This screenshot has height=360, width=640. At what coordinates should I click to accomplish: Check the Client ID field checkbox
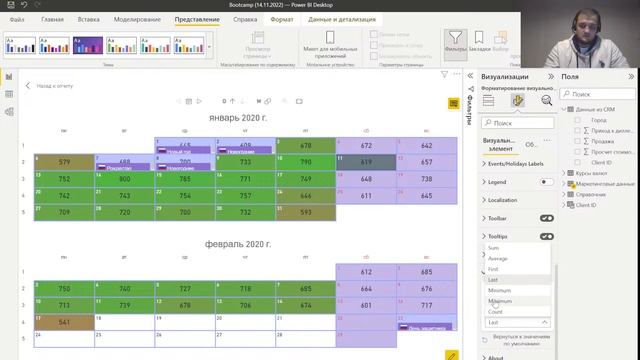(x=577, y=162)
